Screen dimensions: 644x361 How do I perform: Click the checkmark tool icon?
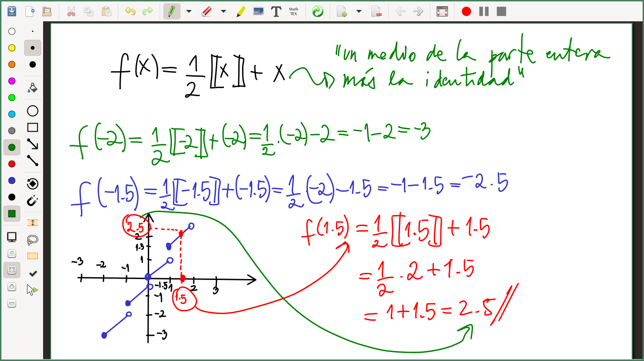click(33, 273)
